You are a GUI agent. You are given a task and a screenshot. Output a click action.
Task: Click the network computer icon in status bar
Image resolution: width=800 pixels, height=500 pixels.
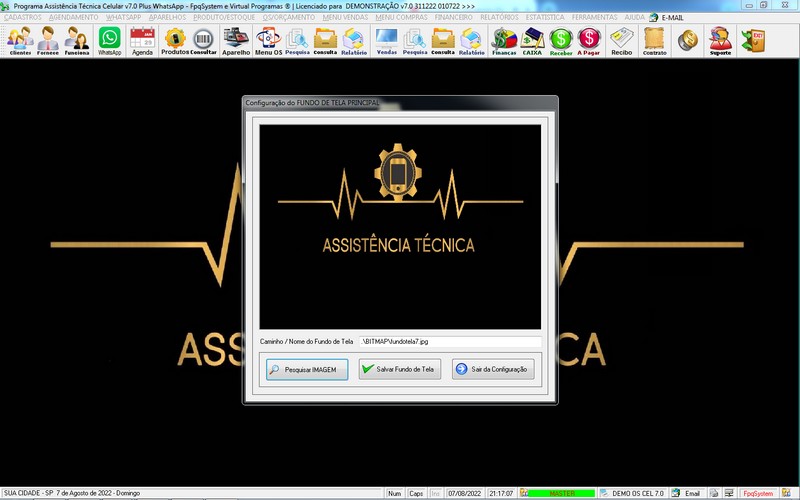tap(730, 493)
